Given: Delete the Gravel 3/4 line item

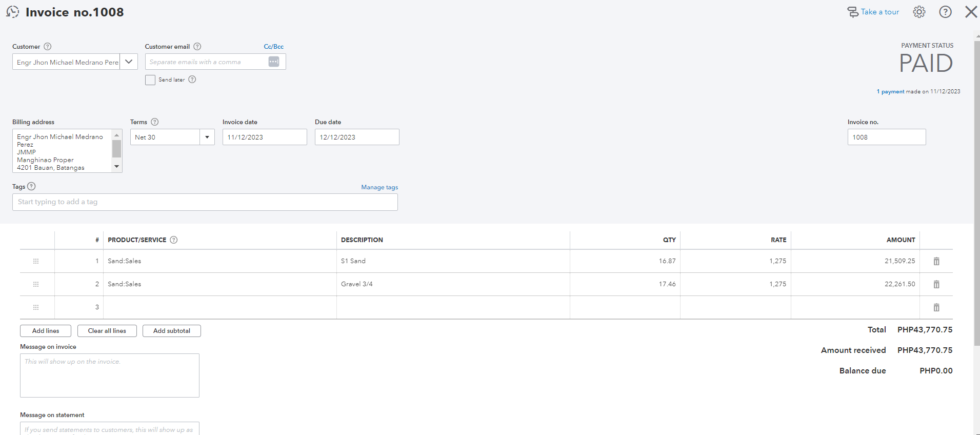Looking at the screenshot, I should click(x=936, y=284).
